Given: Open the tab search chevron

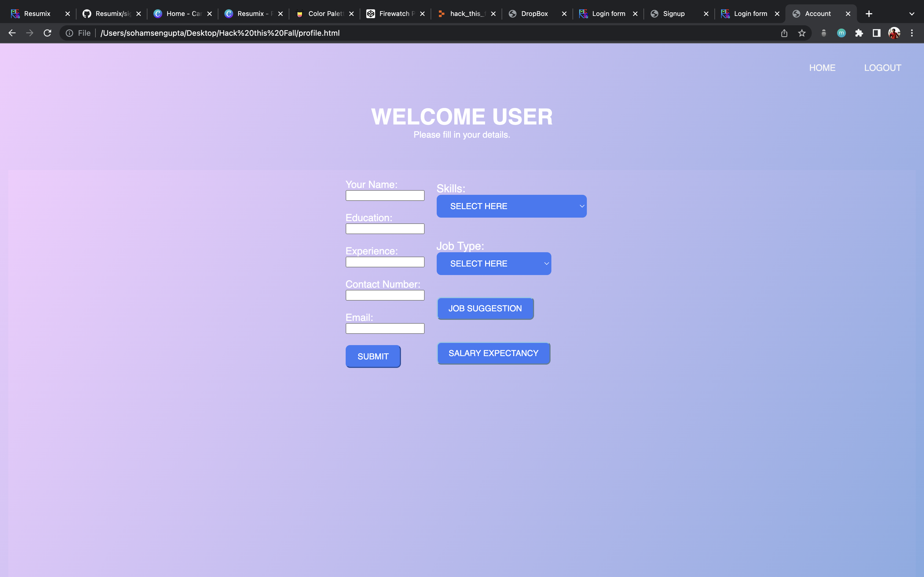Looking at the screenshot, I should click(x=912, y=14).
